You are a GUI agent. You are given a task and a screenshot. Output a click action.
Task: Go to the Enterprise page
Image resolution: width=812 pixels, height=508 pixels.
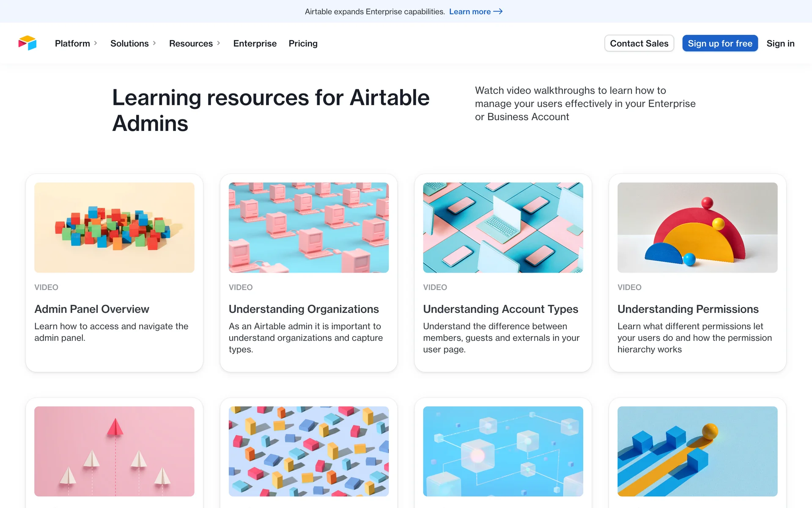coord(255,43)
